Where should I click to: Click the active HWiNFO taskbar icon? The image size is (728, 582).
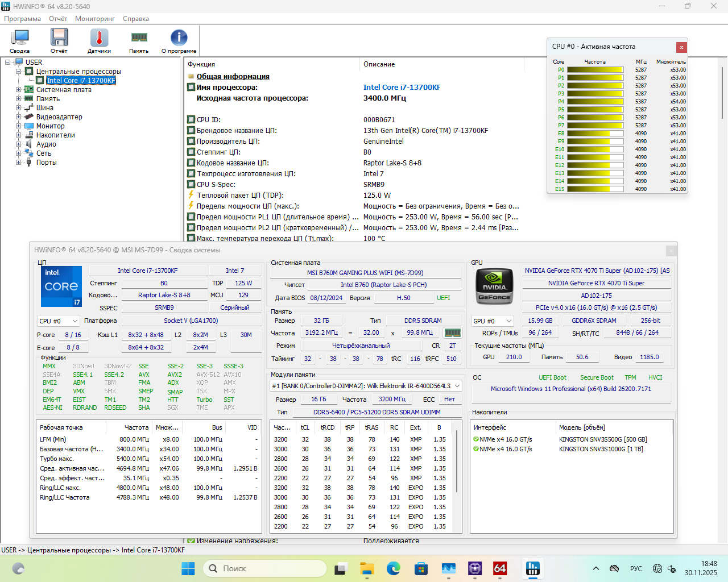[x=533, y=568]
